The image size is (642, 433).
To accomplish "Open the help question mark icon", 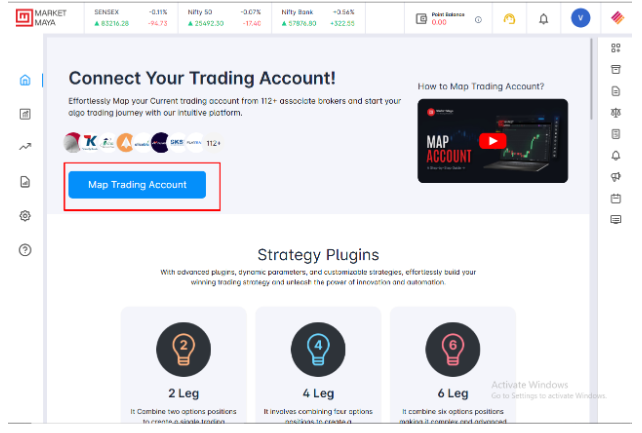I will pyautogui.click(x=25, y=250).
